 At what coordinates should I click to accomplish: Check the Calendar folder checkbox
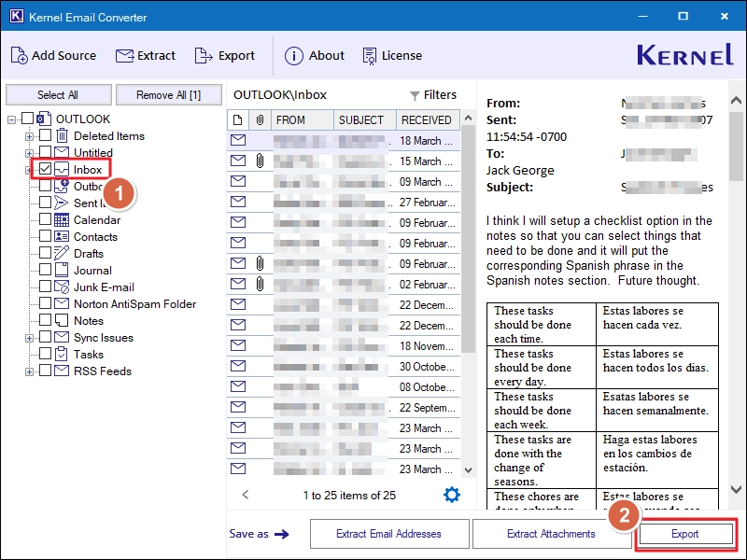[x=45, y=219]
